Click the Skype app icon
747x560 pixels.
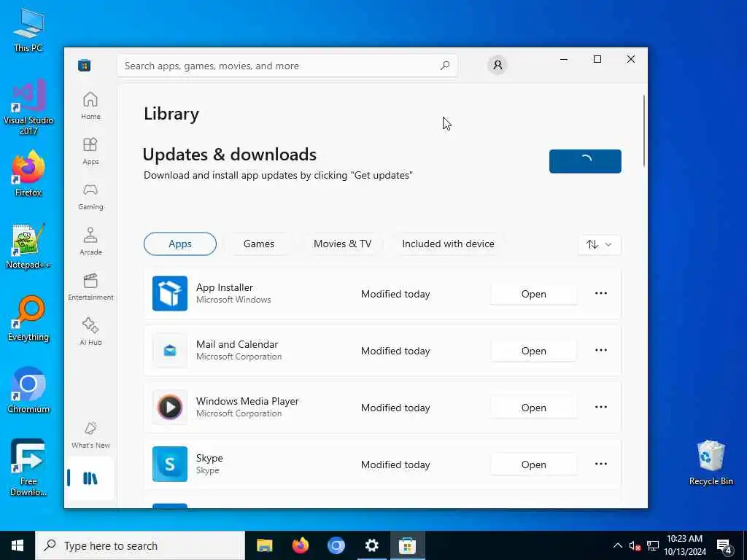170,464
